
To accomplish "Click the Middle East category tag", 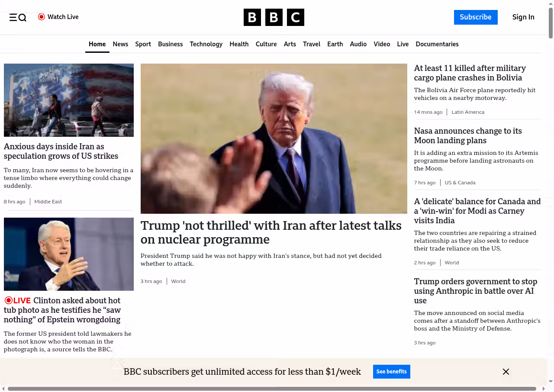I will click(x=48, y=202).
